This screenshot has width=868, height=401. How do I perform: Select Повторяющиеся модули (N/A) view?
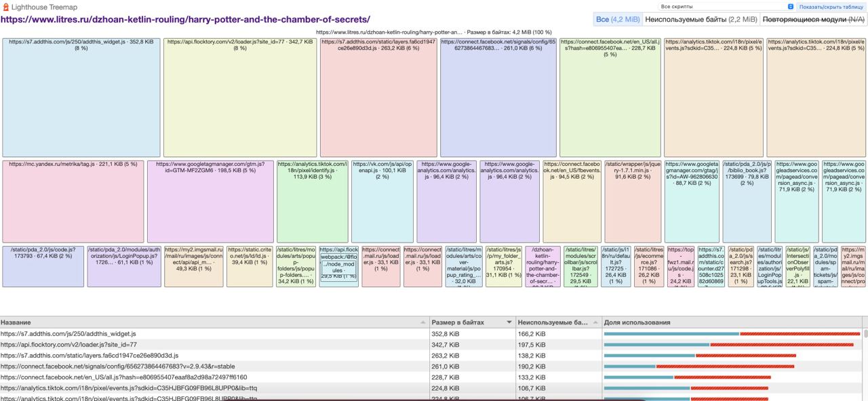click(814, 20)
